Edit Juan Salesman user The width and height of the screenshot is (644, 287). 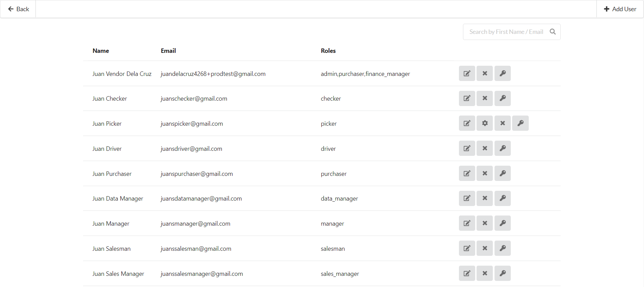467,248
